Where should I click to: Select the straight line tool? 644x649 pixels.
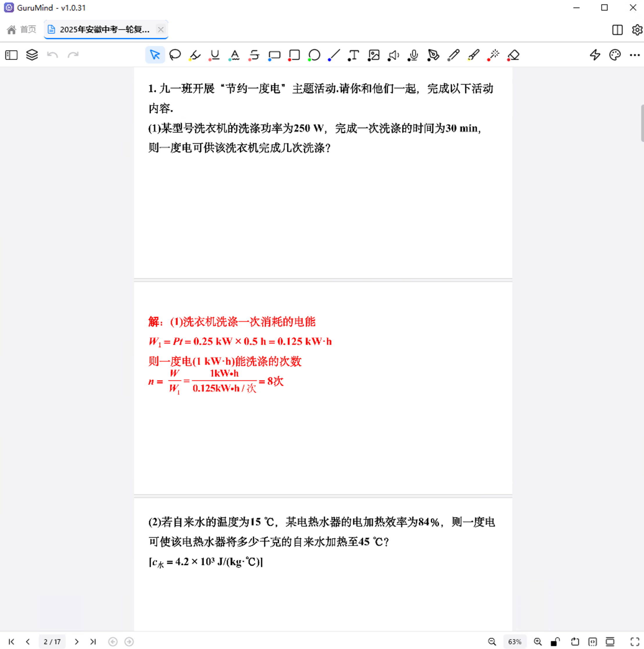334,55
